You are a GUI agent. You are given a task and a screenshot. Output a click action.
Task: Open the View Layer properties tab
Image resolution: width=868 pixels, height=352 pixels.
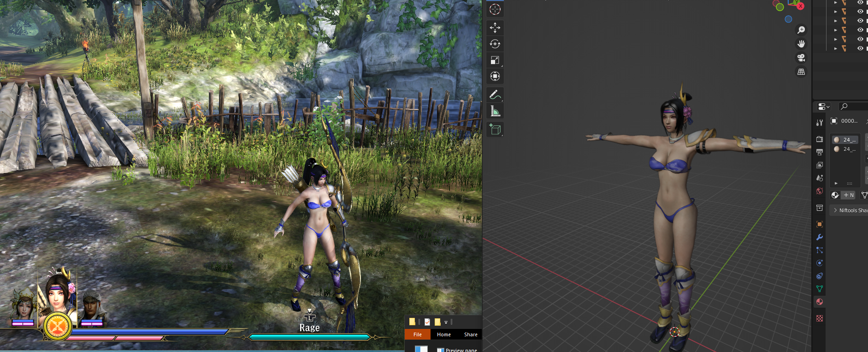(x=820, y=165)
